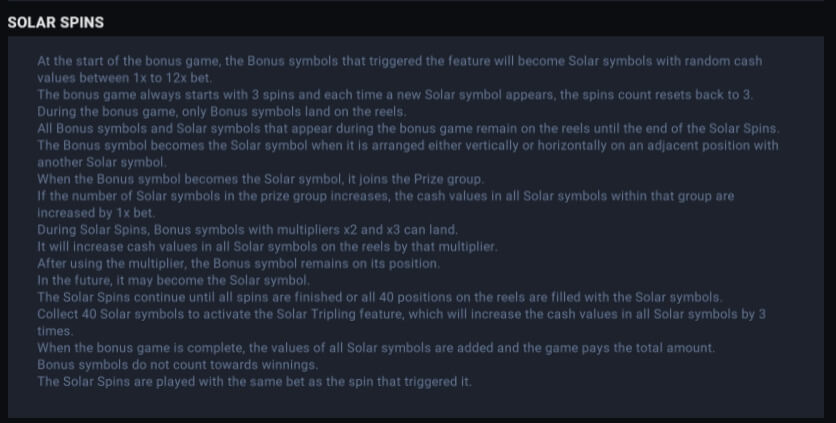Click the line starting "At the start of the bonus game"

399,61
